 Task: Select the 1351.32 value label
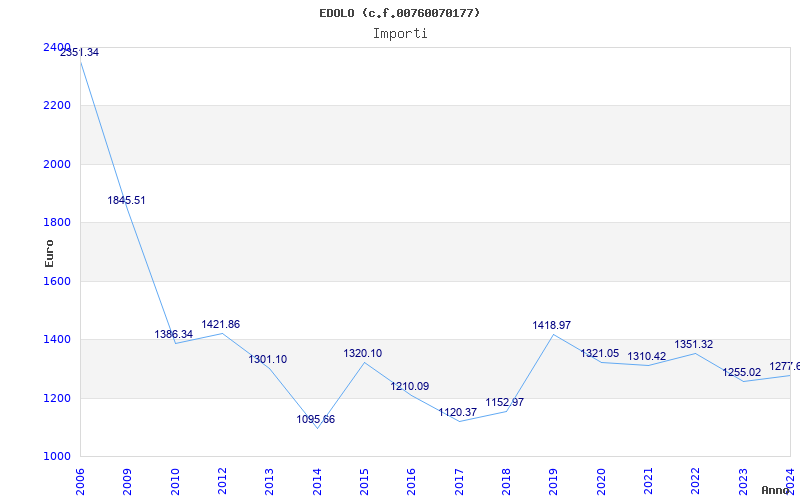point(694,344)
